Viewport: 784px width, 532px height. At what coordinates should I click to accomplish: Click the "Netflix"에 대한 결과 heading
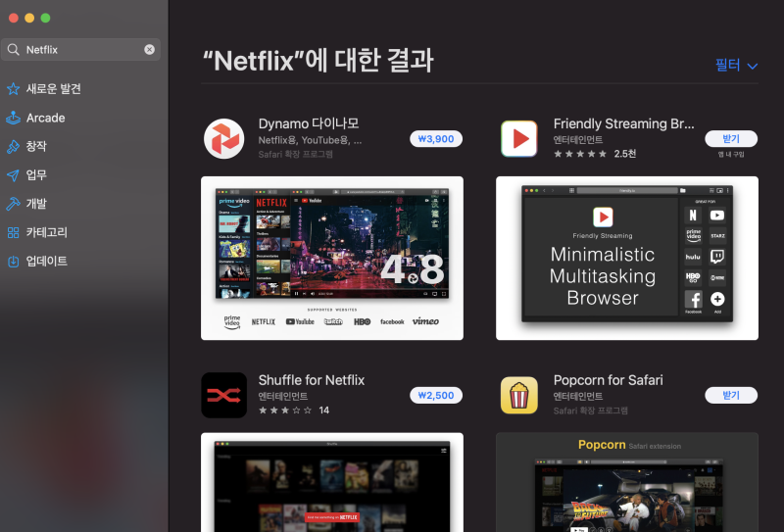point(318,60)
